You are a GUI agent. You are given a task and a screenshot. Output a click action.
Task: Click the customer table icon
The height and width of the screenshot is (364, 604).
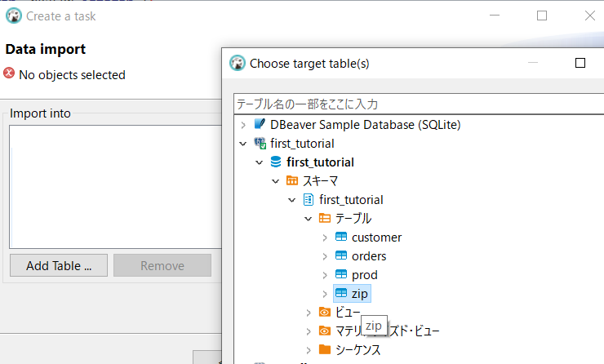(x=341, y=237)
